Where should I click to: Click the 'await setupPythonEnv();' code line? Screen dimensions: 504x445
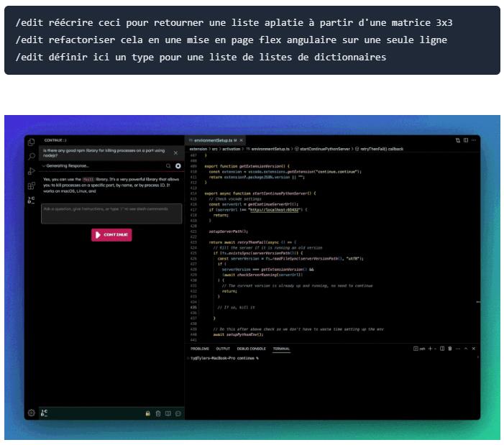point(238,335)
